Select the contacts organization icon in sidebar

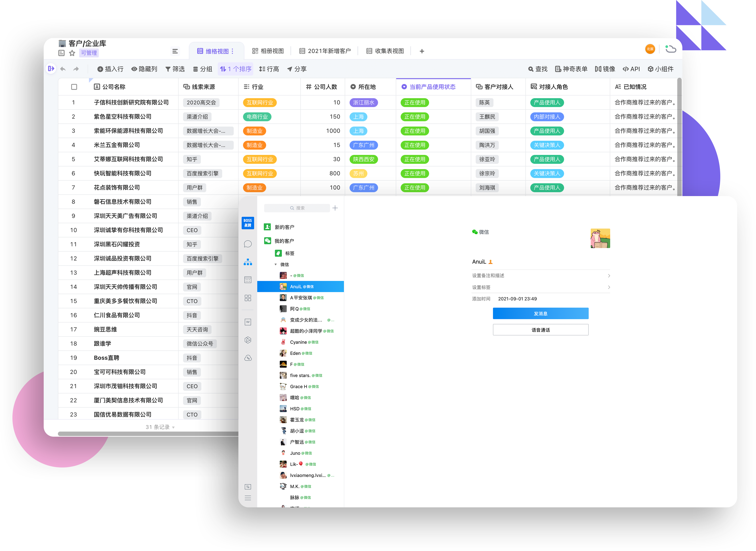click(248, 262)
